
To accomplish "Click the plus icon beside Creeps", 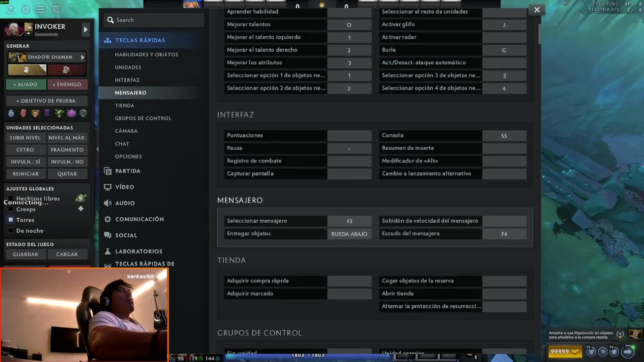I will pos(80,209).
